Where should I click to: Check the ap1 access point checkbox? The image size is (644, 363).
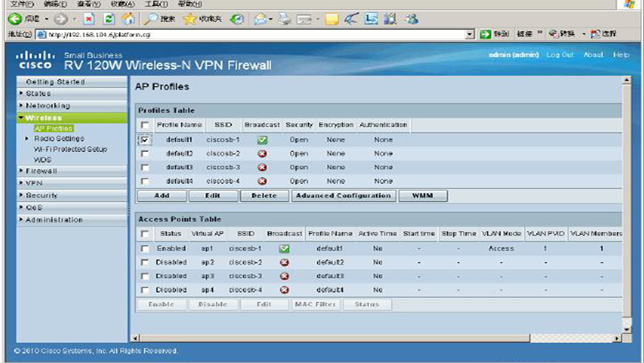[144, 249]
